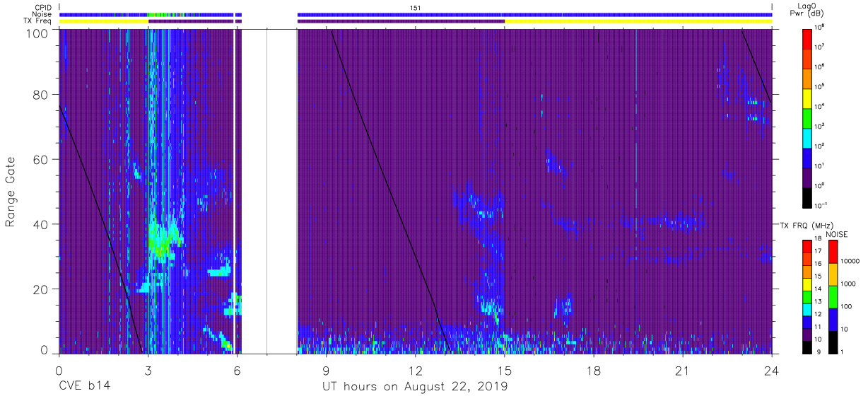
Task: Click the 'CVE b14' label
Action: (x=85, y=387)
